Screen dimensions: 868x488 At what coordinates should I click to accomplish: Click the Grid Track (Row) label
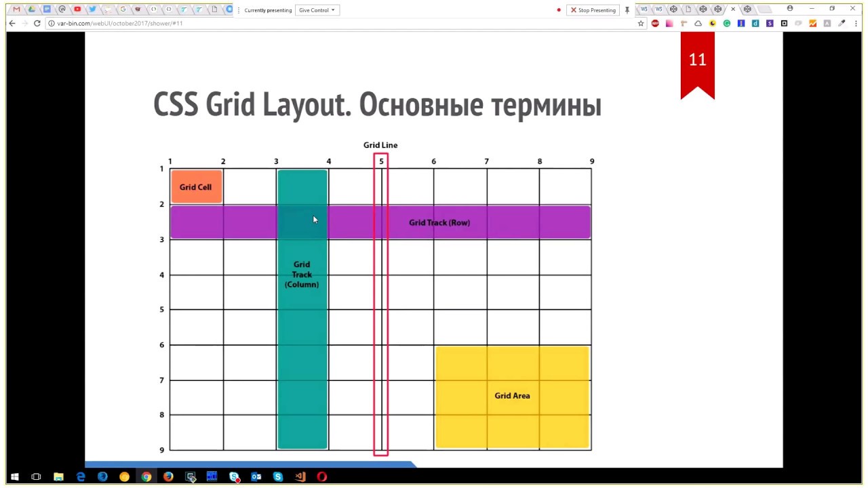439,222
